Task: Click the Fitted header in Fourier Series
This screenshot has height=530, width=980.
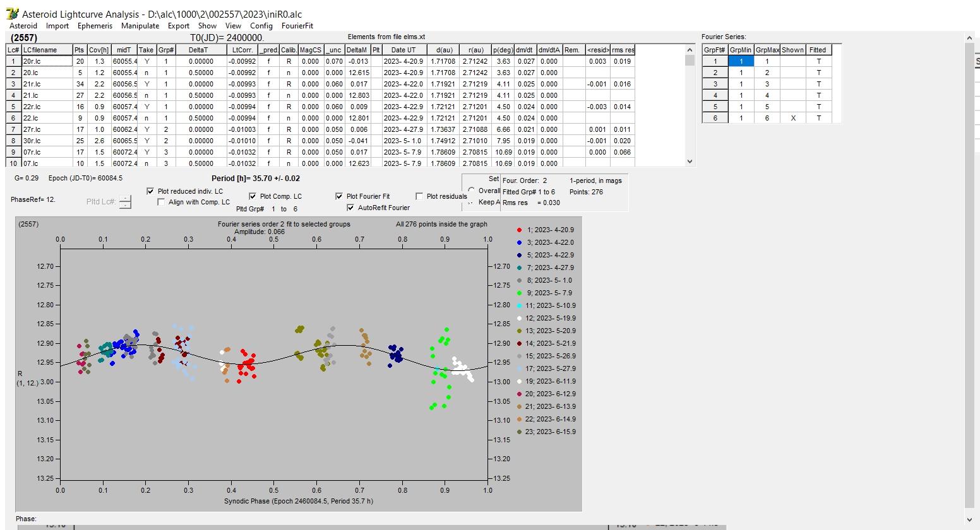Action: tap(818, 50)
